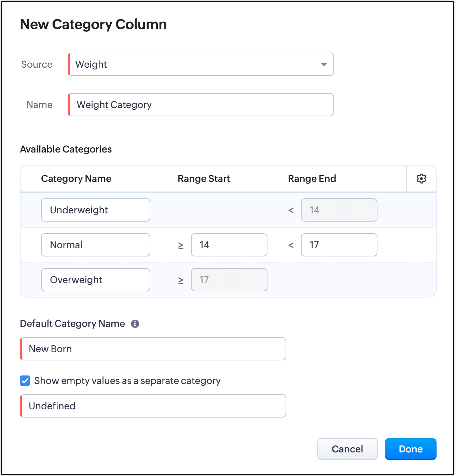Screen dimensions: 455x476
Task: Edit the New Born default category field
Action: [153, 349]
